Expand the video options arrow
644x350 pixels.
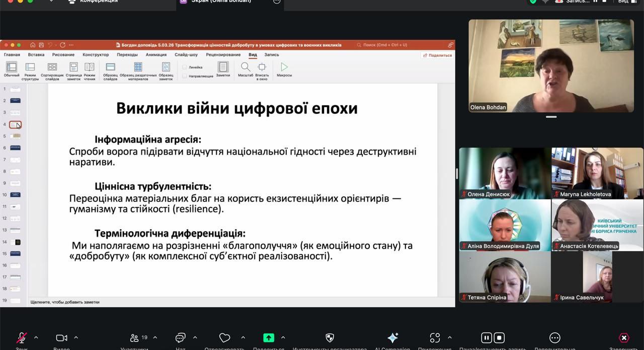pyautogui.click(x=76, y=337)
